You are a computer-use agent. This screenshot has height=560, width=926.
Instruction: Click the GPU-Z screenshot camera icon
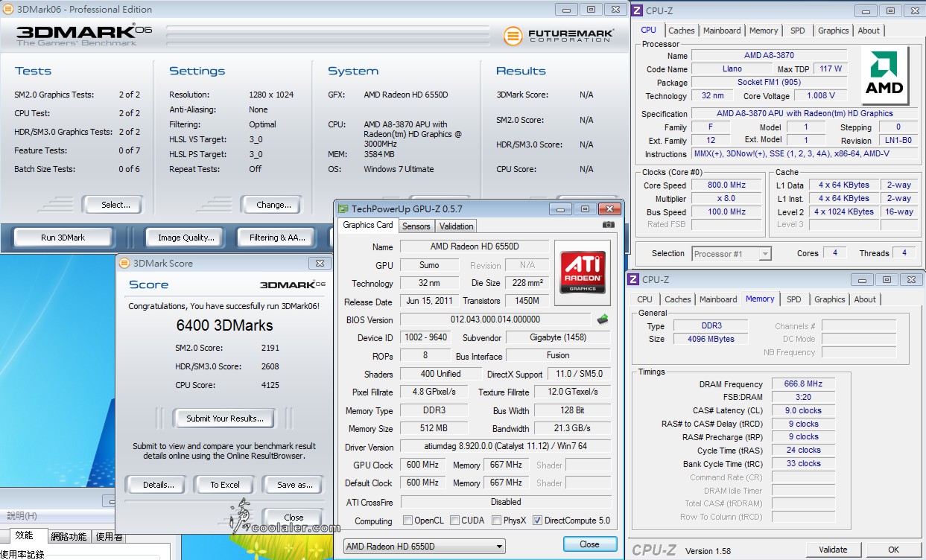[x=609, y=225]
